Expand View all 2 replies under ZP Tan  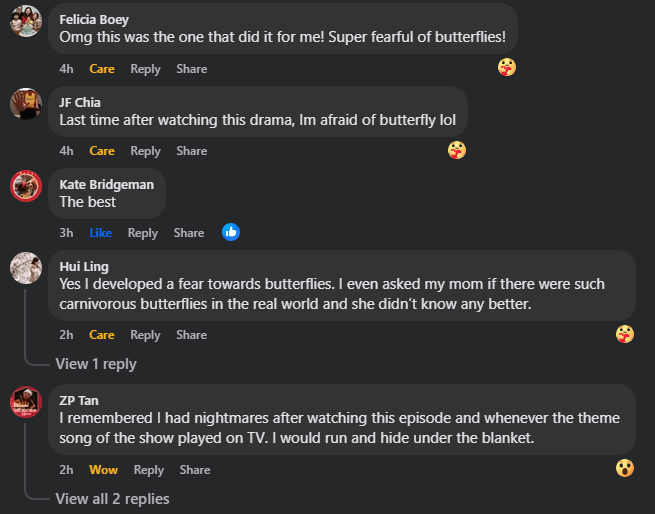point(112,498)
